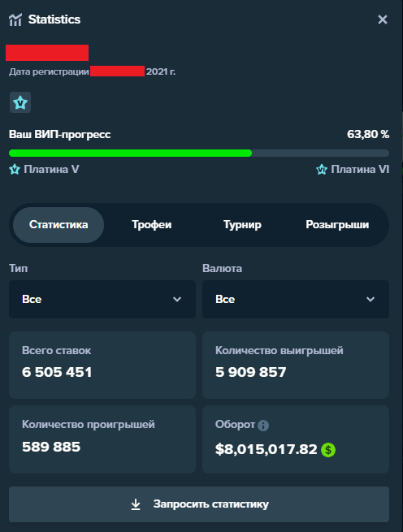Click the VIP star badge icon
403x532 pixels.
(20, 102)
